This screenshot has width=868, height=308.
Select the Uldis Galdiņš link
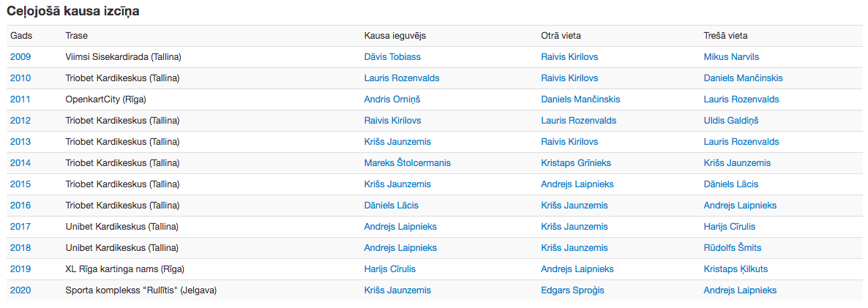tap(731, 121)
